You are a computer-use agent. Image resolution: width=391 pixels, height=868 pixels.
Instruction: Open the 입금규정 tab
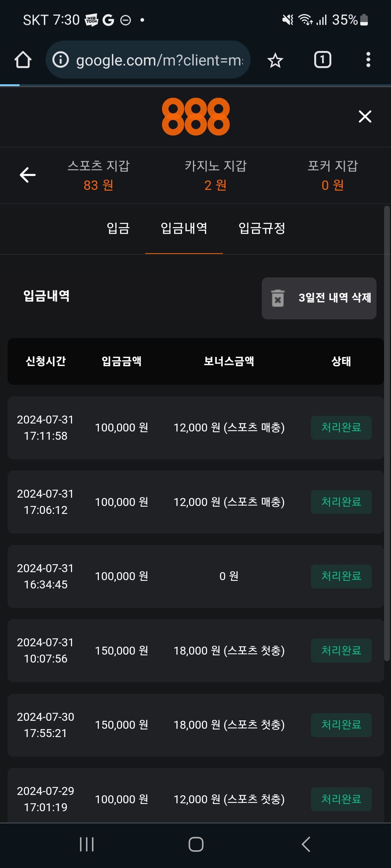[x=262, y=228]
